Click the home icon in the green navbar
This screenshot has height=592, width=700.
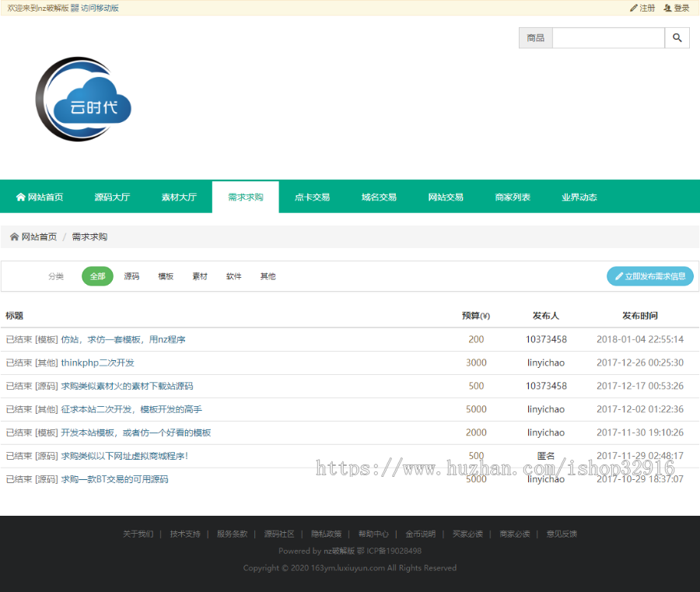click(x=21, y=198)
